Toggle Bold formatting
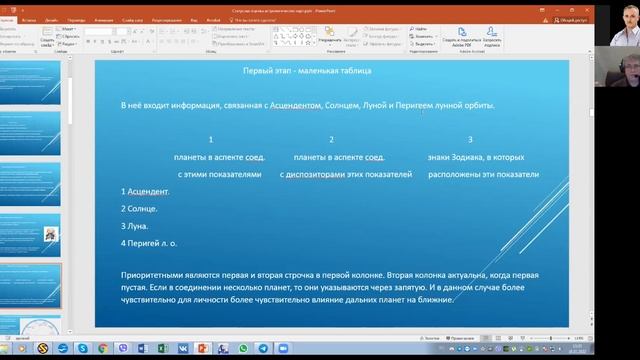 pyautogui.click(x=88, y=42)
